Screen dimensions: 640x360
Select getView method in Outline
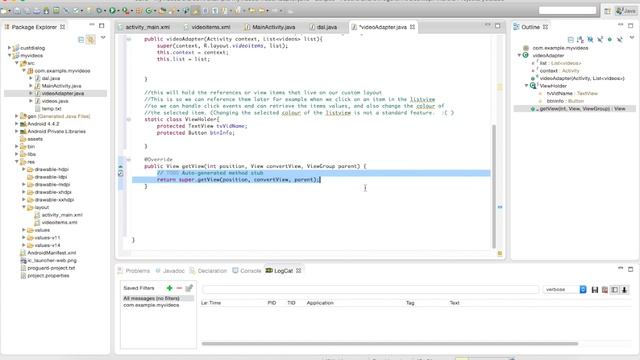(582, 109)
